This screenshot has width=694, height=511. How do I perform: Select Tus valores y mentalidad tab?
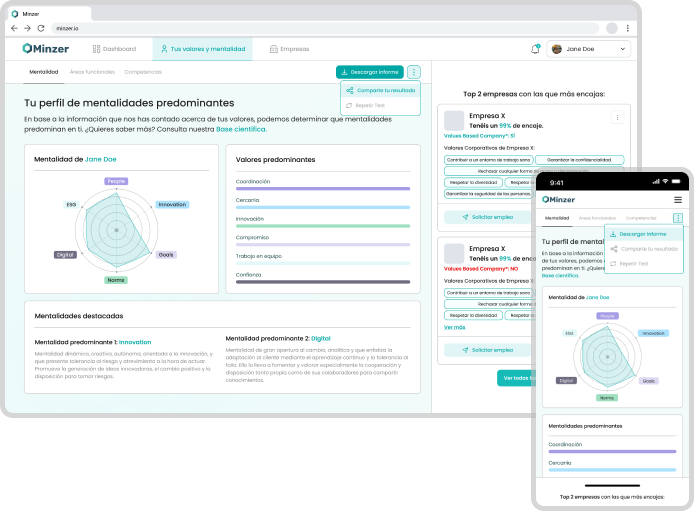pos(203,49)
